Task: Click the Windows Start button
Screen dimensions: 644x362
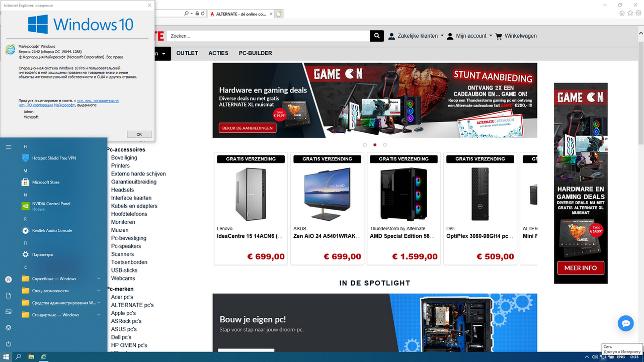Action: pos(6,357)
